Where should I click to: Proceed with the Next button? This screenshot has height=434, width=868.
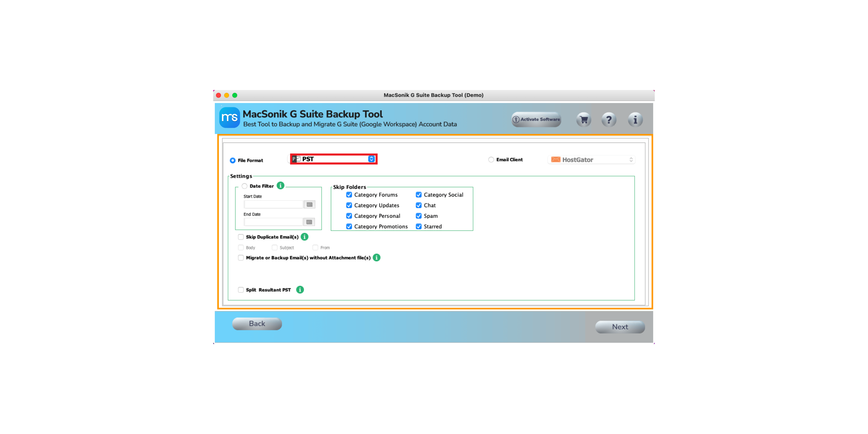tap(620, 327)
